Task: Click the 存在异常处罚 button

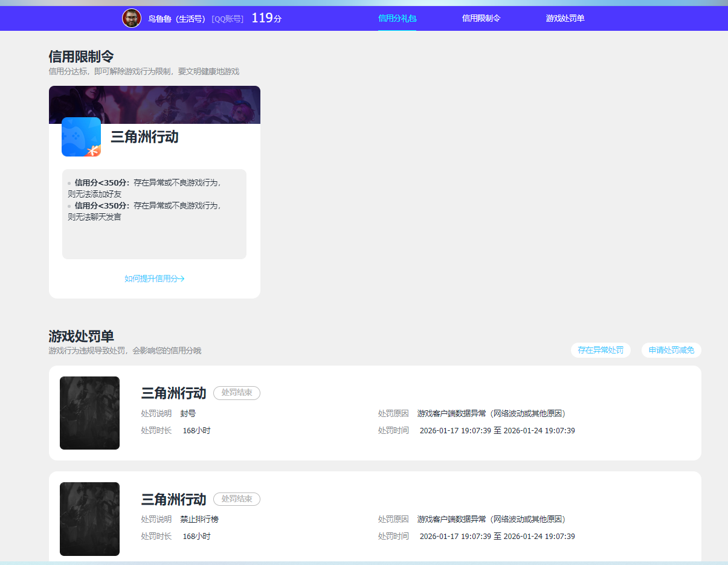Action: click(601, 350)
